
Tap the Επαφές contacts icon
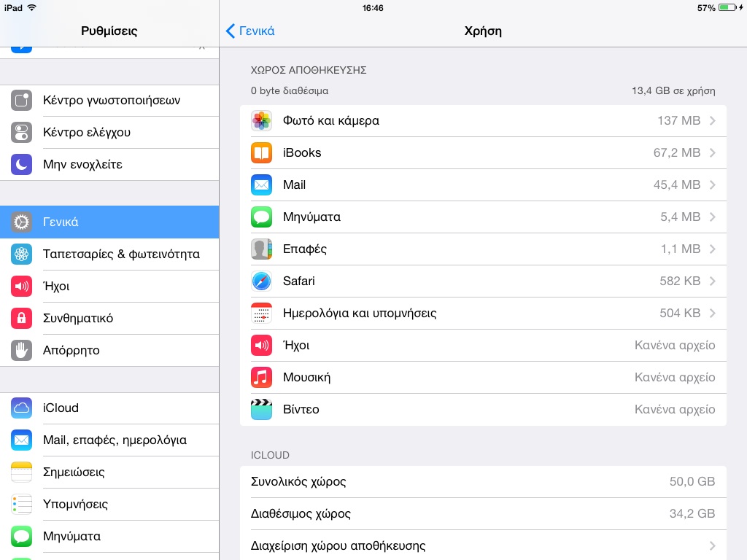[x=262, y=249]
